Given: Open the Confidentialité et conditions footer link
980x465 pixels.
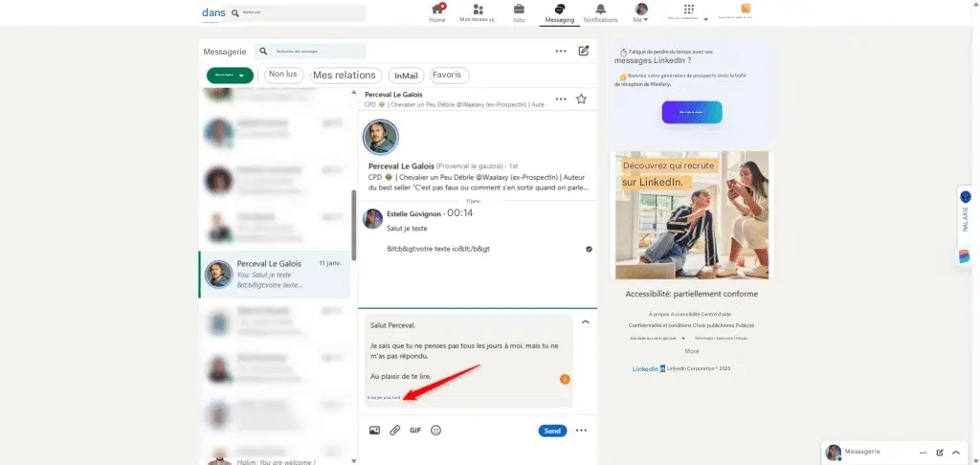Looking at the screenshot, I should pos(660,325).
